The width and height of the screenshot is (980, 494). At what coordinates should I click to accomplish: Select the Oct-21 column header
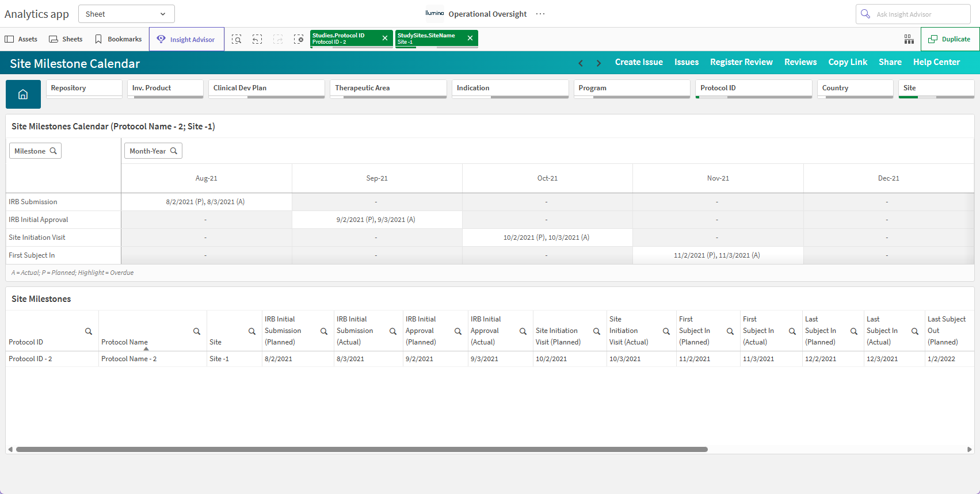[547, 178]
